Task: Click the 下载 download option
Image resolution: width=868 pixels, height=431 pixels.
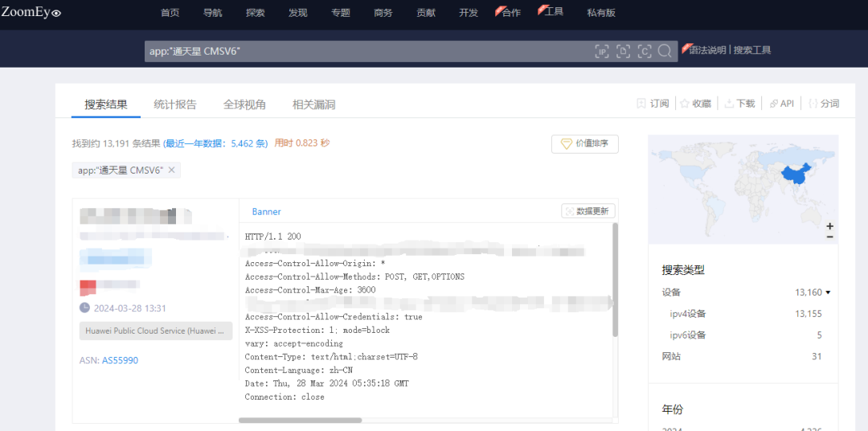Action: click(740, 104)
